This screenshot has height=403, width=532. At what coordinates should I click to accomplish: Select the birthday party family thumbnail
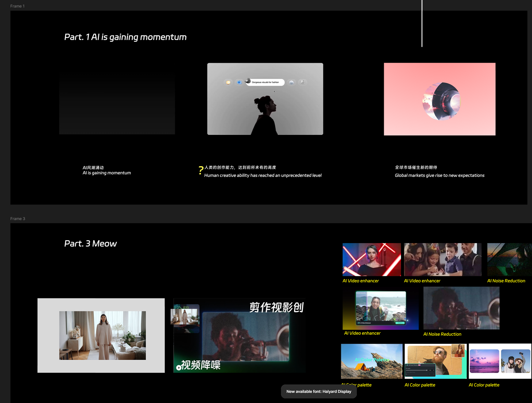(443, 259)
